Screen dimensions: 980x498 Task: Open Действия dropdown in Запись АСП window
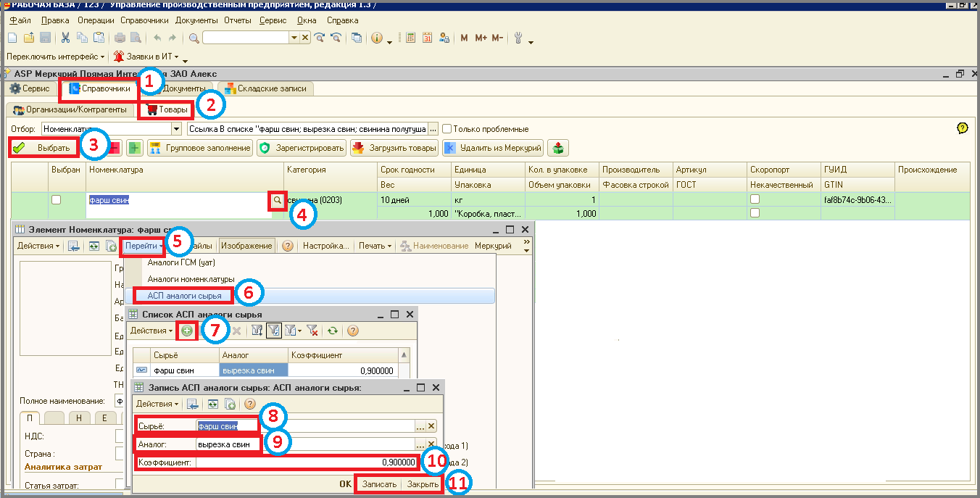tap(157, 404)
